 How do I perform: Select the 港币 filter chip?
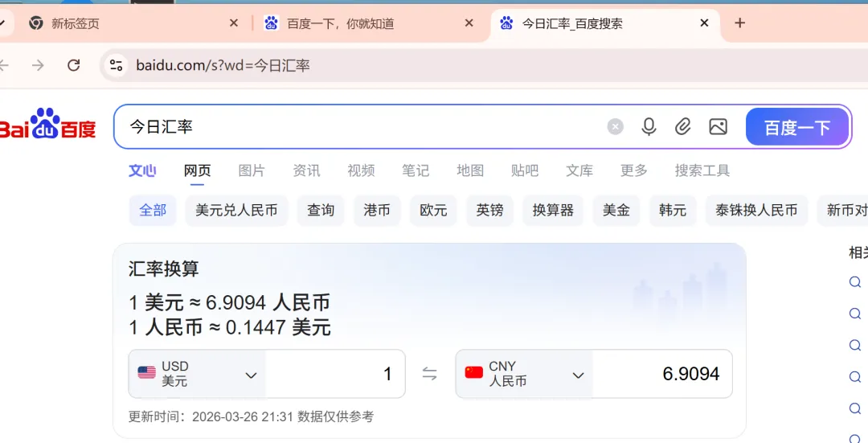[377, 211]
